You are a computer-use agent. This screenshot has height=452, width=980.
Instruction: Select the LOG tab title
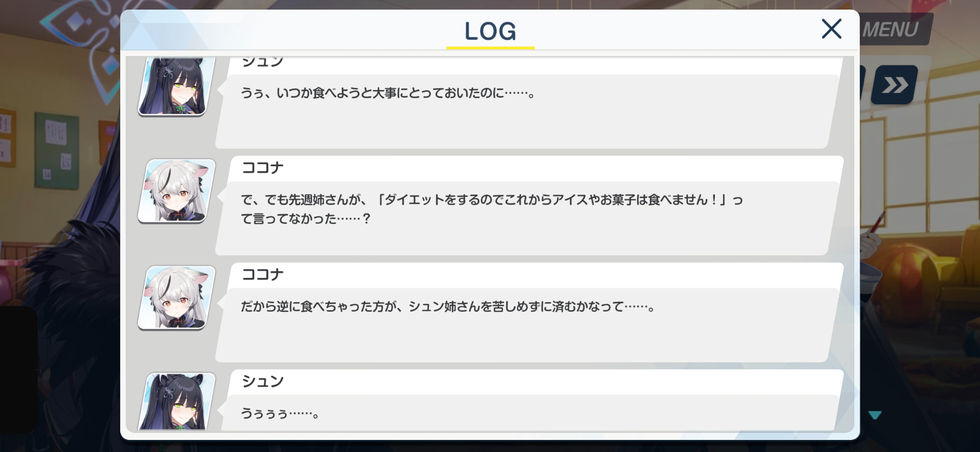pos(490,31)
